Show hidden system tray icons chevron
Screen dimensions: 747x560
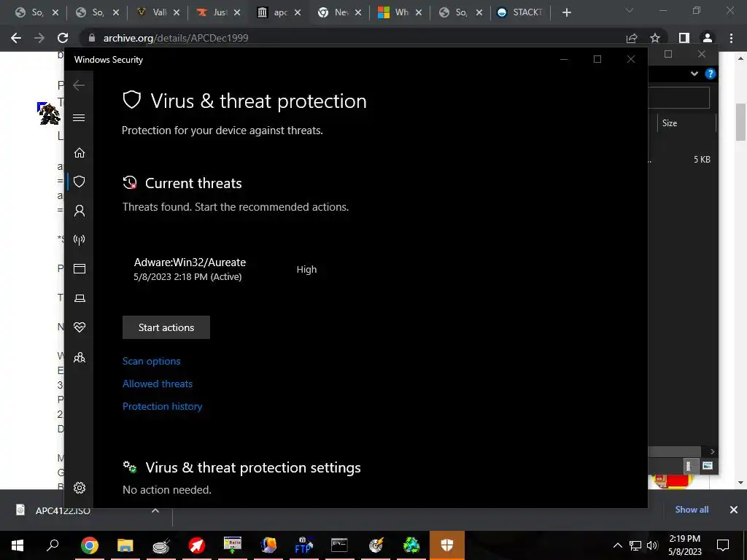[x=617, y=545]
